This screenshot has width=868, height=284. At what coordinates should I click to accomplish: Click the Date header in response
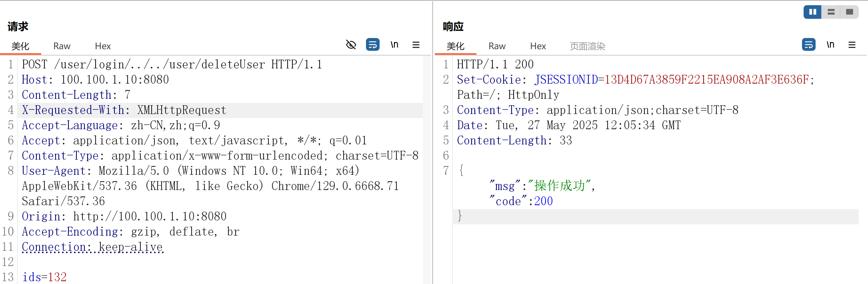pos(569,125)
